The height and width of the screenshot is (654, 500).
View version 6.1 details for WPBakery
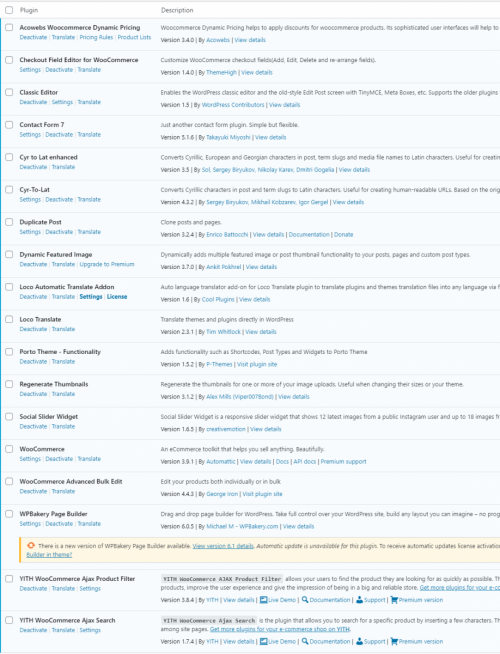tap(223, 546)
